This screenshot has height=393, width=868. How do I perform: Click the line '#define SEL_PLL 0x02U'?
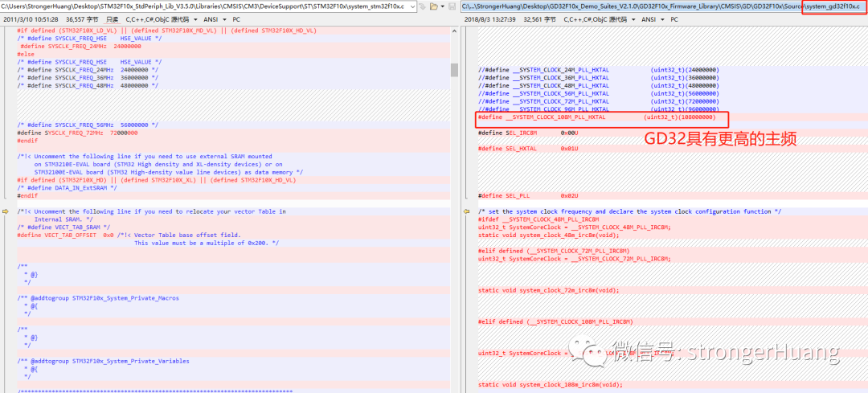pos(528,196)
